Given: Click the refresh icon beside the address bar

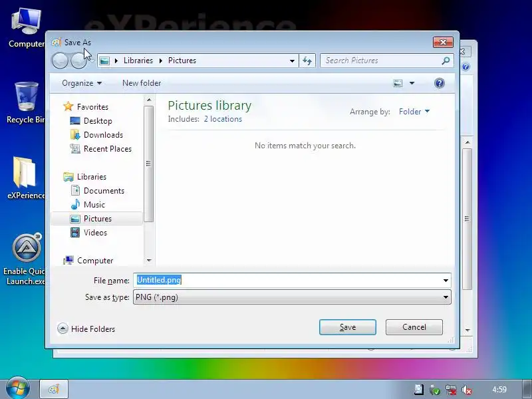Looking at the screenshot, I should tap(307, 61).
